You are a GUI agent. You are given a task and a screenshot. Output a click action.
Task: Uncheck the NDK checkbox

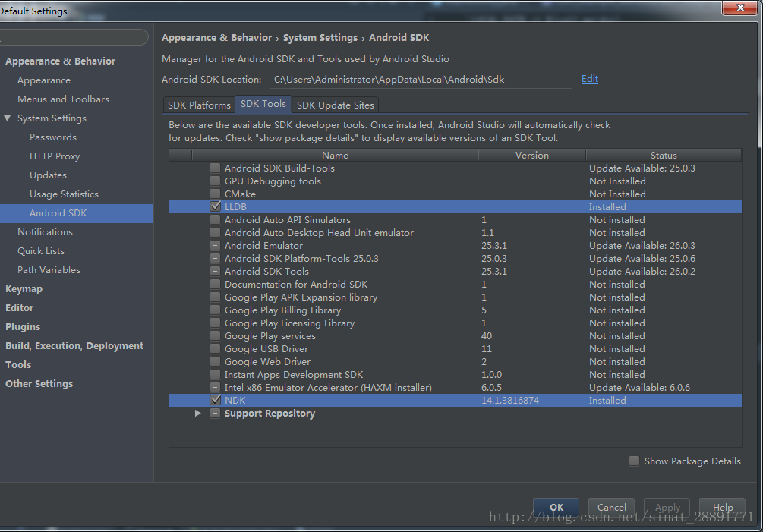point(215,400)
